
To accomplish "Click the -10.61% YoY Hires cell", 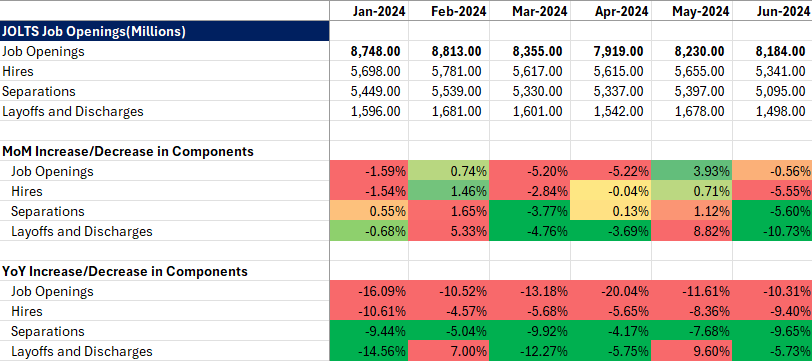I will click(x=369, y=311).
